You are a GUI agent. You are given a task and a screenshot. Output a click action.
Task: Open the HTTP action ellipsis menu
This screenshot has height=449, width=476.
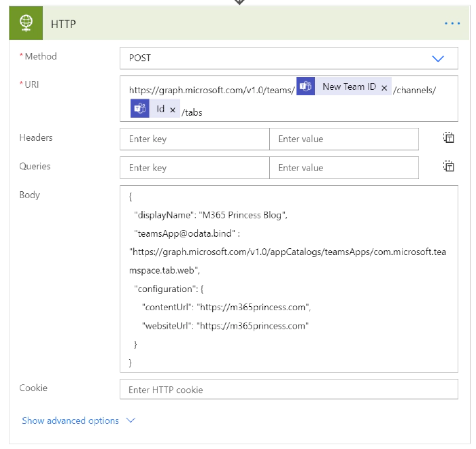pos(452,23)
